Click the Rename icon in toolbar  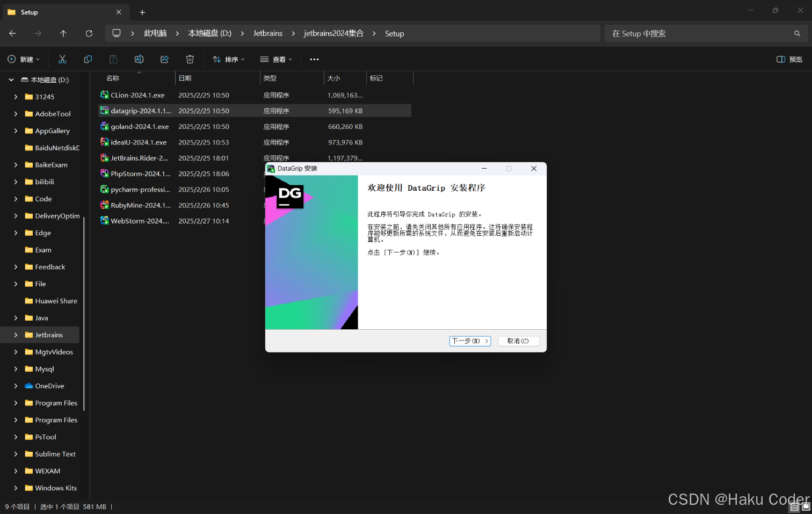[x=139, y=59]
